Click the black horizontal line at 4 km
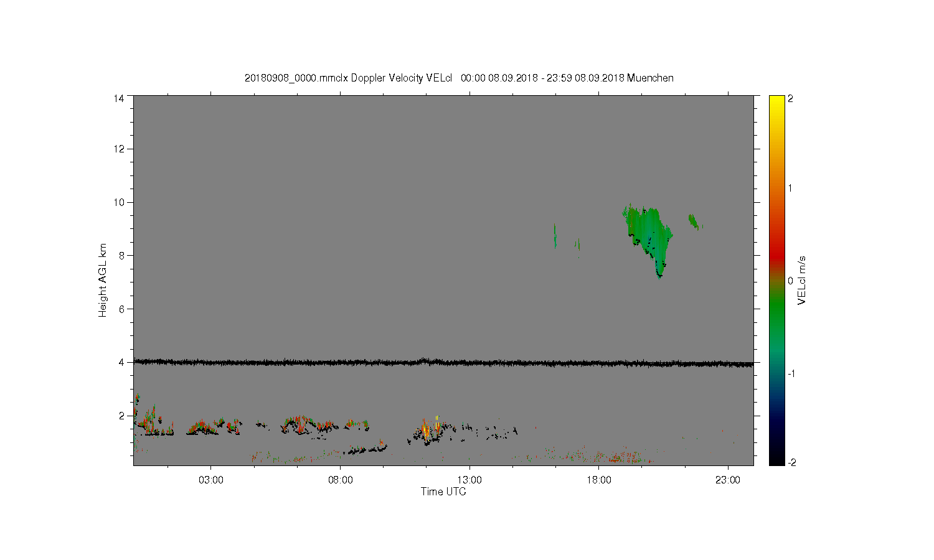 click(443, 362)
